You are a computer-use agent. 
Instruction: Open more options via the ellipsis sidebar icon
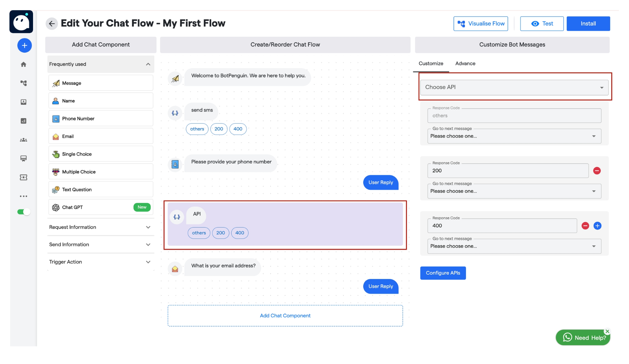click(x=23, y=196)
